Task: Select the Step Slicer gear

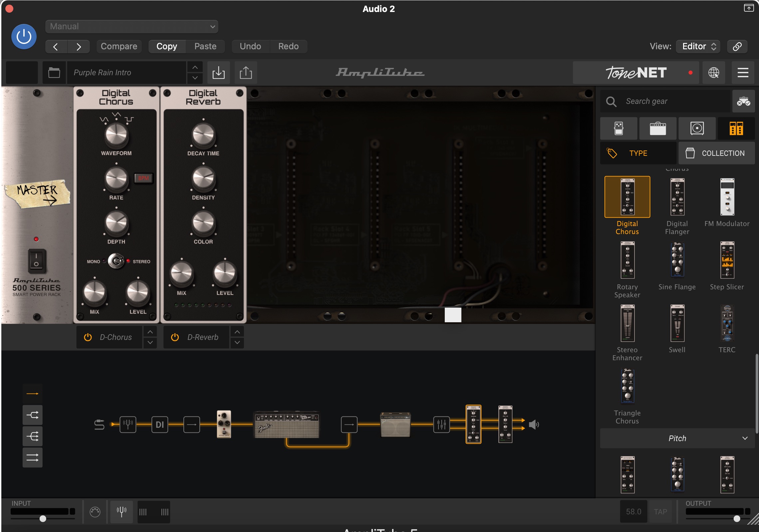Action: coord(727,260)
